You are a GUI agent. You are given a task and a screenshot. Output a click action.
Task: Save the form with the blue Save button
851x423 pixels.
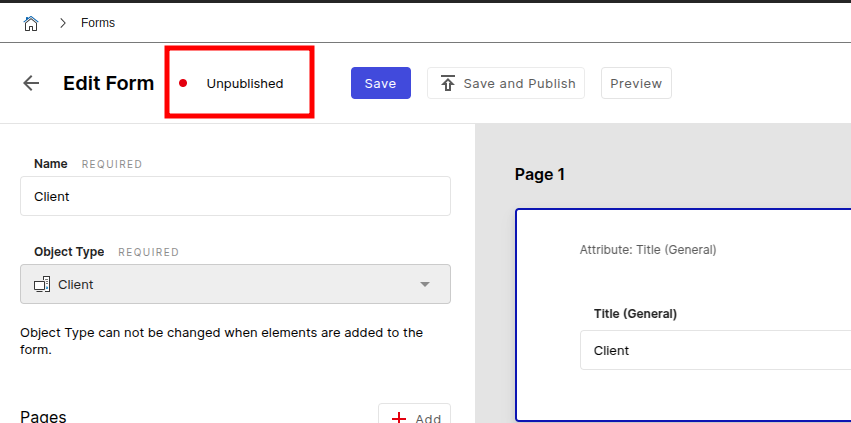[x=380, y=83]
